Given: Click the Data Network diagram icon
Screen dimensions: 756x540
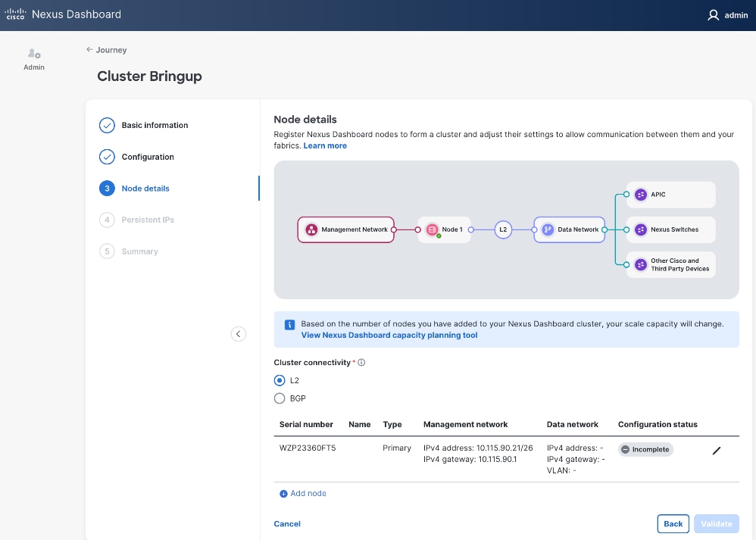Looking at the screenshot, I should 548,229.
